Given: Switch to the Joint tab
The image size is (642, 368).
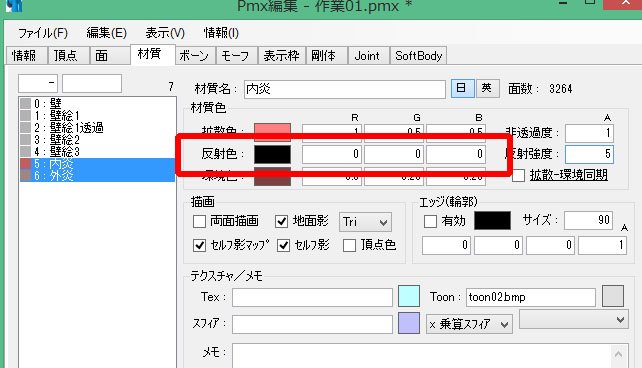Looking at the screenshot, I should pyautogui.click(x=368, y=56).
